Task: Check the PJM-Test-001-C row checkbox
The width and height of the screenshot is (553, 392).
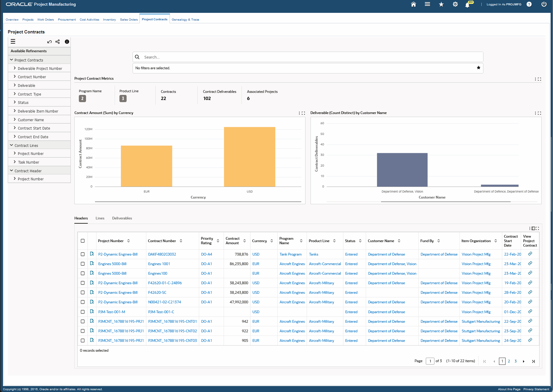Action: [83, 312]
